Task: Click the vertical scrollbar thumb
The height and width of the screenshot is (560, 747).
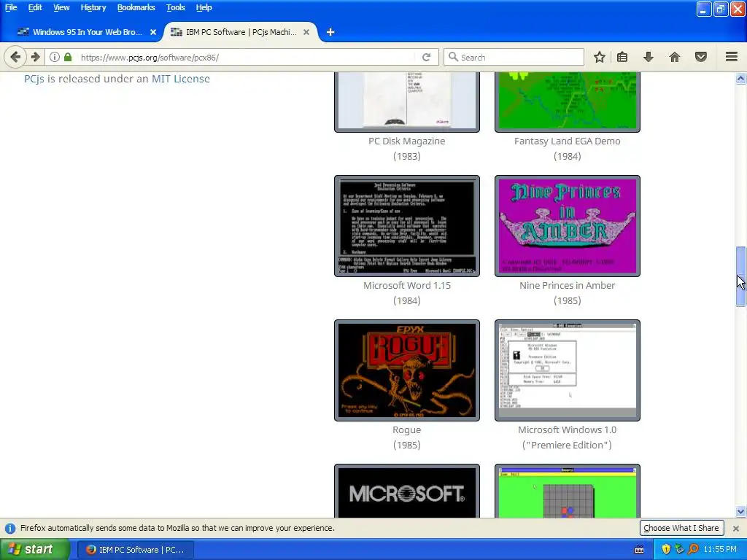Action: point(740,276)
